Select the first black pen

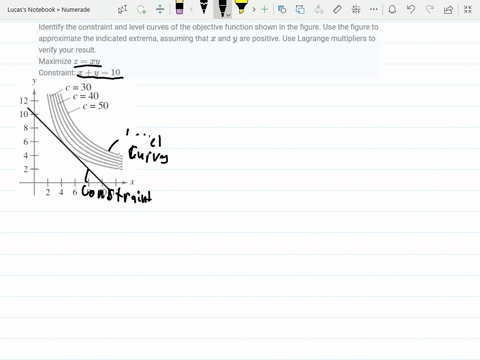(x=204, y=7)
